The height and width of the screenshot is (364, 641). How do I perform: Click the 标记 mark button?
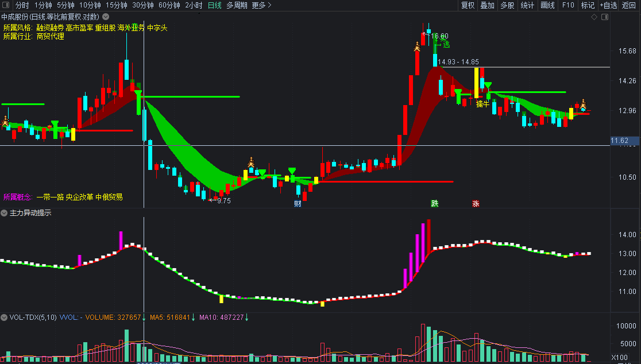pos(588,5)
